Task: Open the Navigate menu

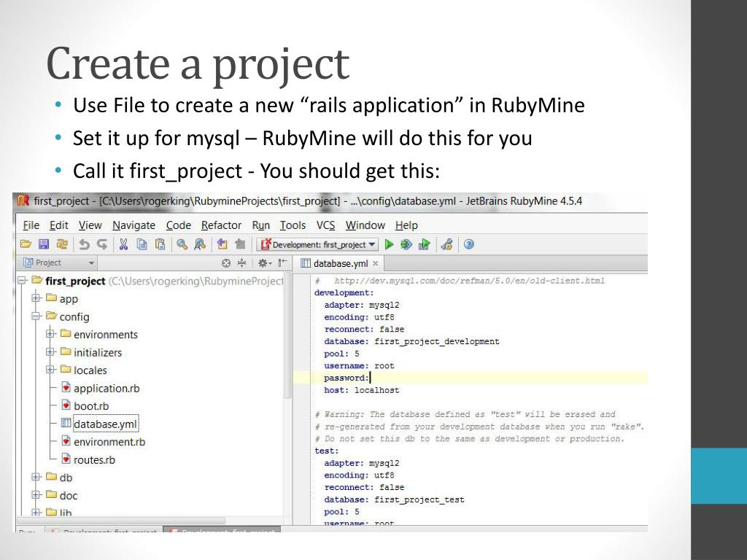Action: point(134,225)
